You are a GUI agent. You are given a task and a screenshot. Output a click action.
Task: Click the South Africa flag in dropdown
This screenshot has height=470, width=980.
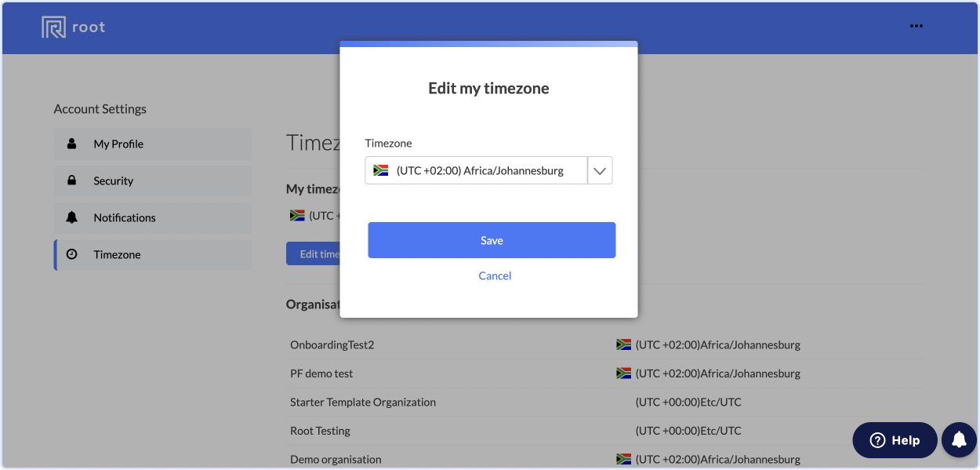381,170
